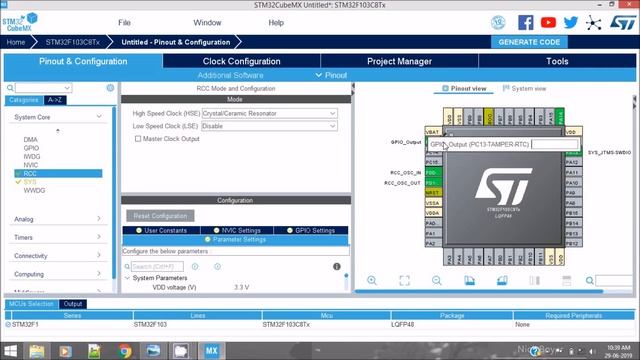Go to Home breadcrumb
Image resolution: width=640 pixels, height=360 pixels.
[16, 42]
